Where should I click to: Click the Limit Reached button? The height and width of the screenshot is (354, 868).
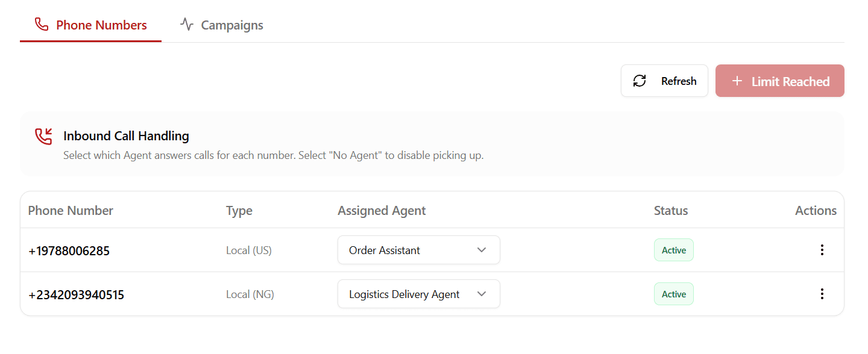790,81
